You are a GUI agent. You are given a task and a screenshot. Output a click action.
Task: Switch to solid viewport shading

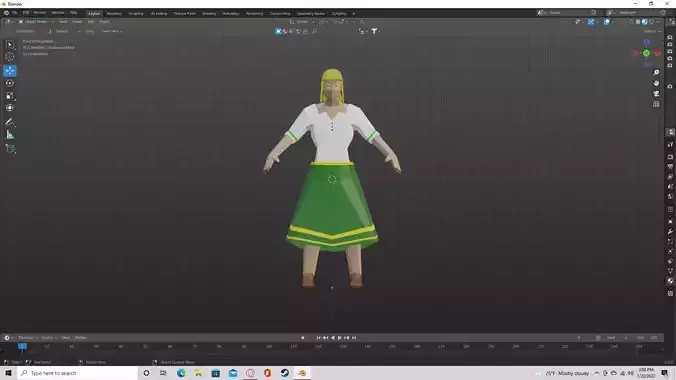638,22
